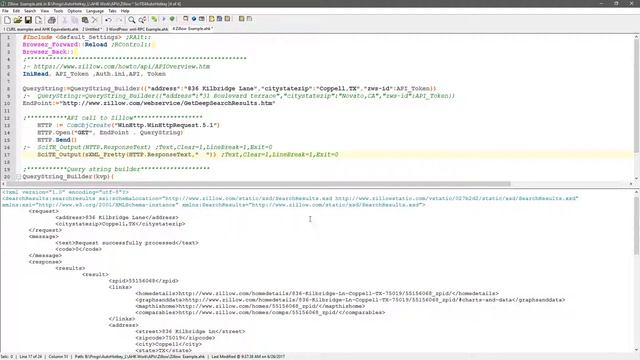Click the Find magnifying glass icon
640x360 pixels.
click(x=131, y=20)
